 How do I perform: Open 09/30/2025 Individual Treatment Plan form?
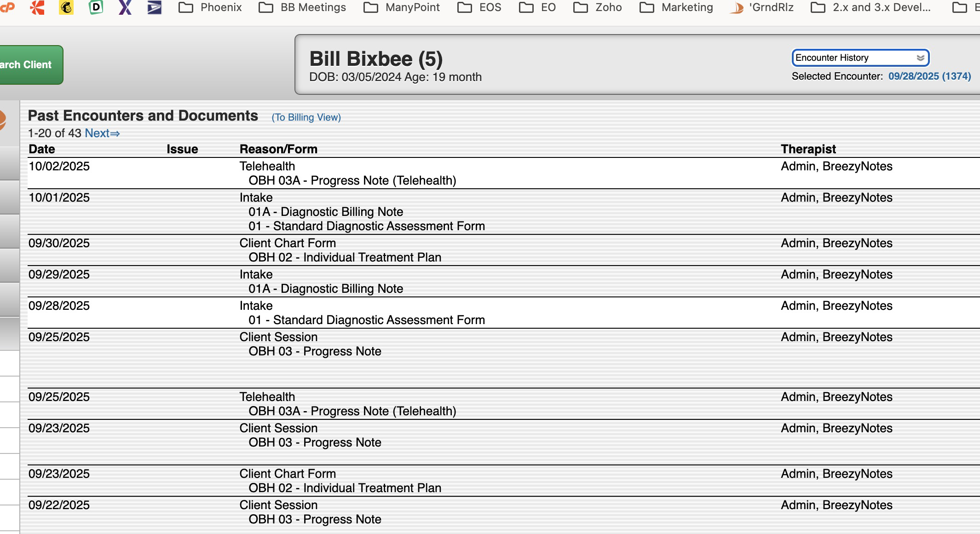click(x=345, y=258)
